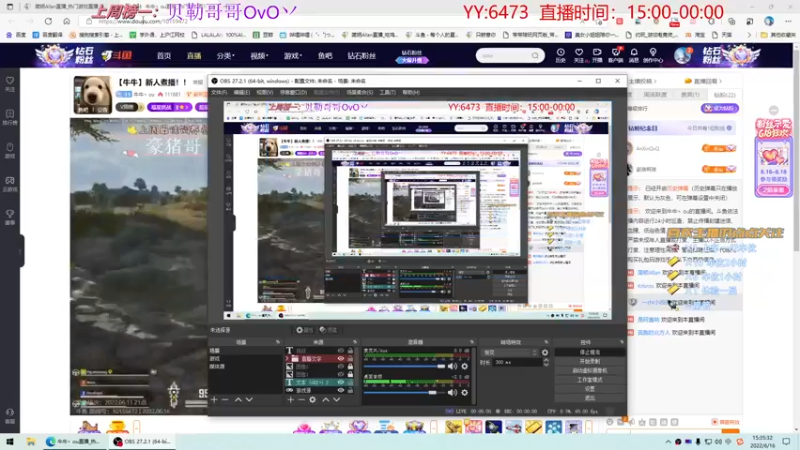This screenshot has width=800, height=450.
Task: Pop out the 混音器 dock panel icon
Action: [471, 342]
